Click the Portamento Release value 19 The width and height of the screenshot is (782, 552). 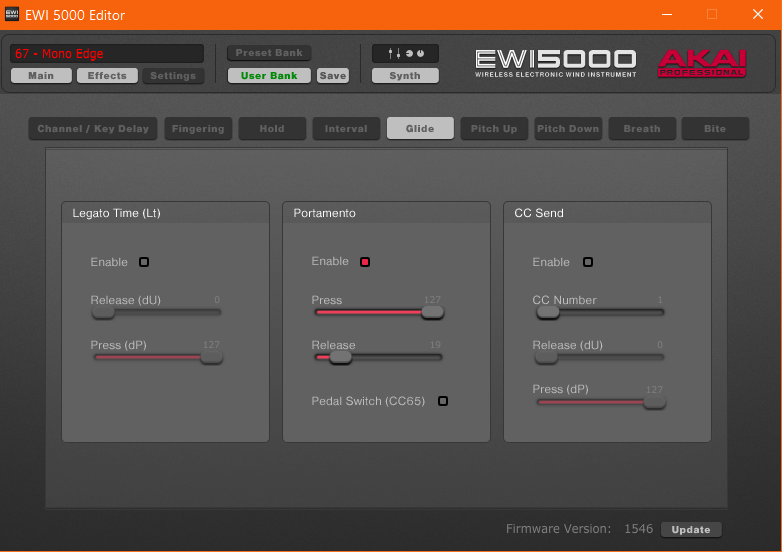[x=435, y=345]
